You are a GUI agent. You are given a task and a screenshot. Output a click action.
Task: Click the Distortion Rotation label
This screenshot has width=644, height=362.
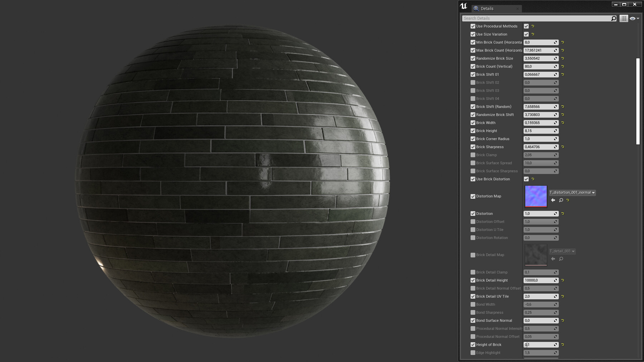coord(492,238)
